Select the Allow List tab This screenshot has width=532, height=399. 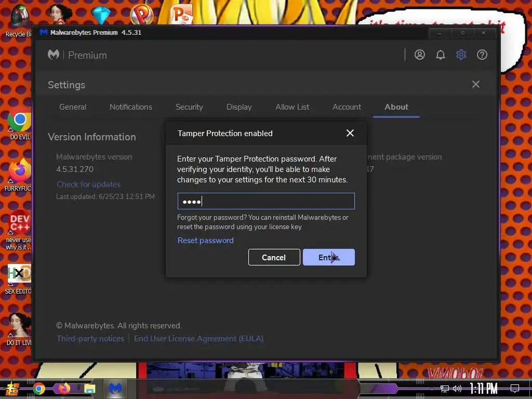(292, 107)
